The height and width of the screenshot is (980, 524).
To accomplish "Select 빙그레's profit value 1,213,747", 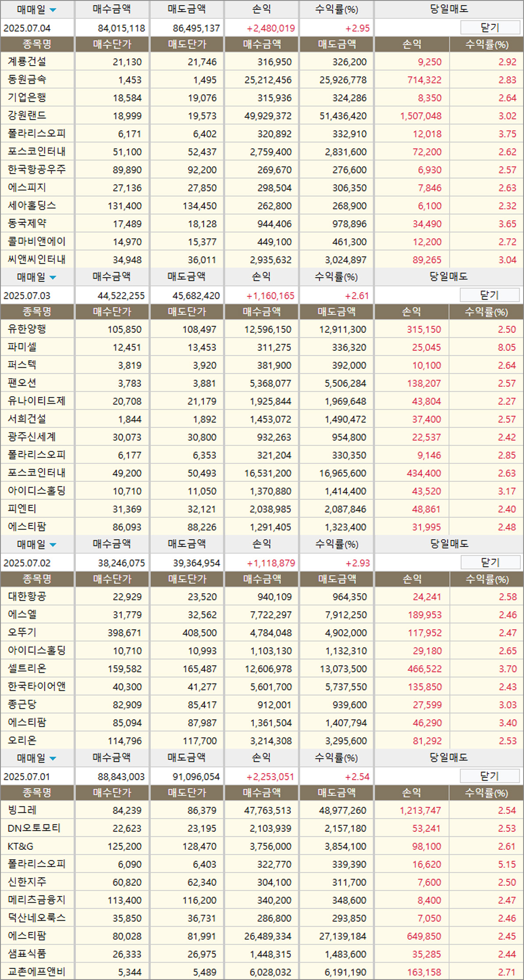I will coord(420,810).
